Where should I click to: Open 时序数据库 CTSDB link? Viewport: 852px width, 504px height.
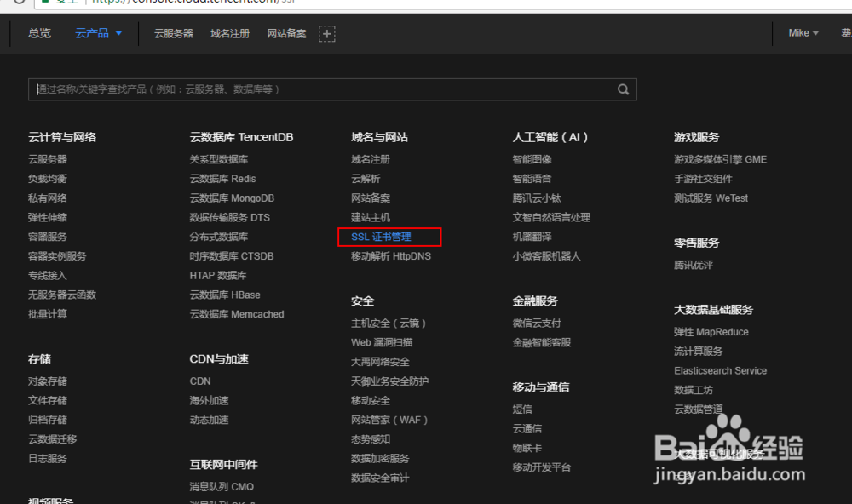(232, 256)
